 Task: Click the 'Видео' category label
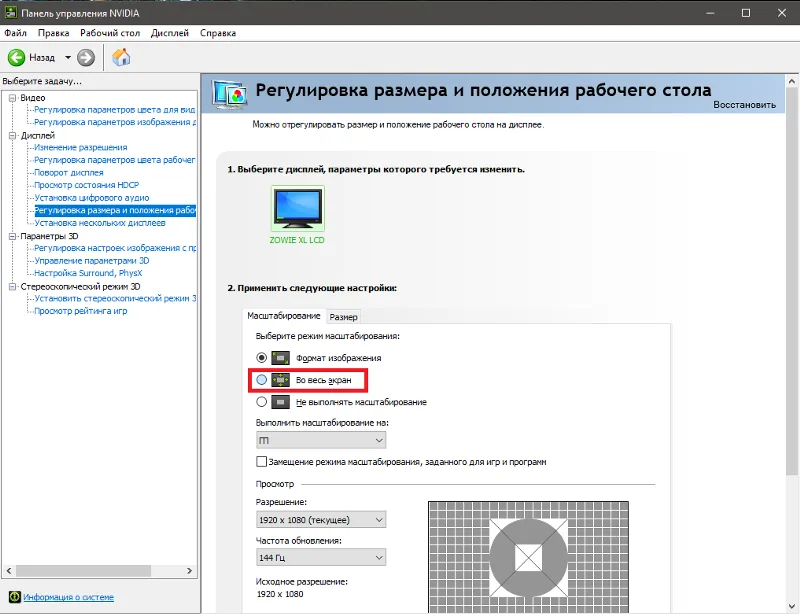[x=33, y=98]
